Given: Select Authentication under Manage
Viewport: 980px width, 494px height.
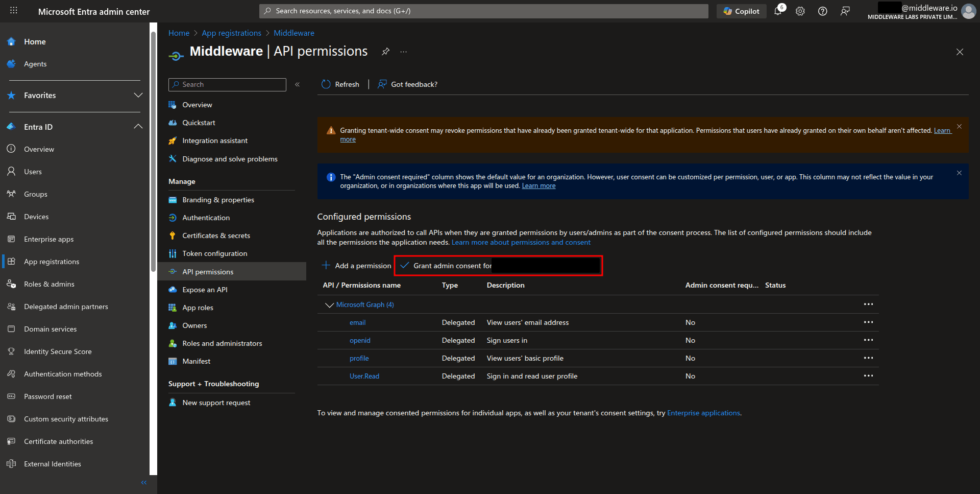Looking at the screenshot, I should (206, 217).
